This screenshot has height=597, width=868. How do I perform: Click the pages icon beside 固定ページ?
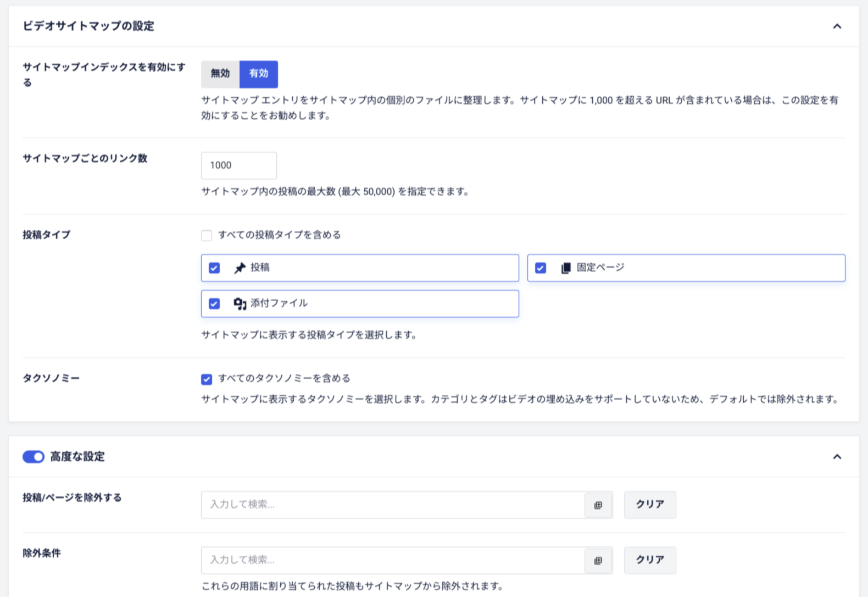(566, 268)
